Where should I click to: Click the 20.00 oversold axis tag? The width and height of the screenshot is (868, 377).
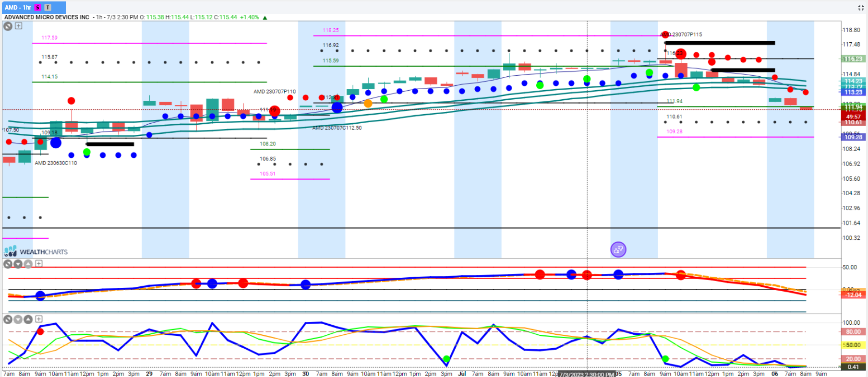(853, 359)
